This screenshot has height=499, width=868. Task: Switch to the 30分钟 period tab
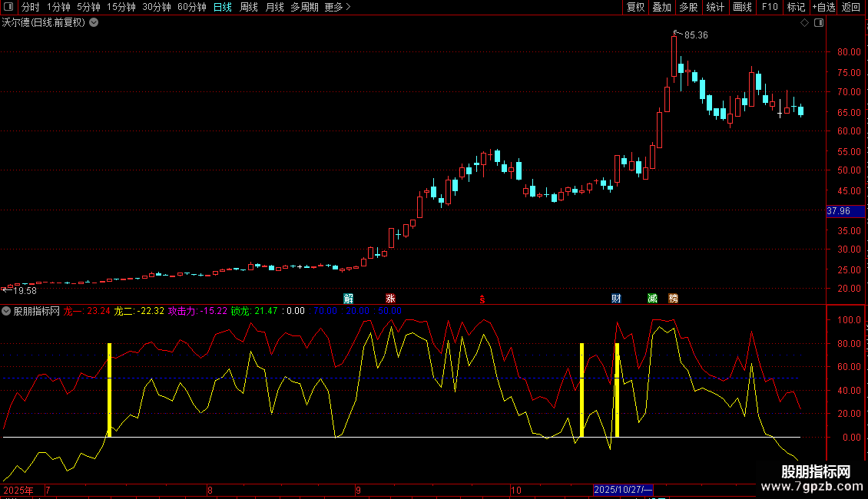click(156, 7)
